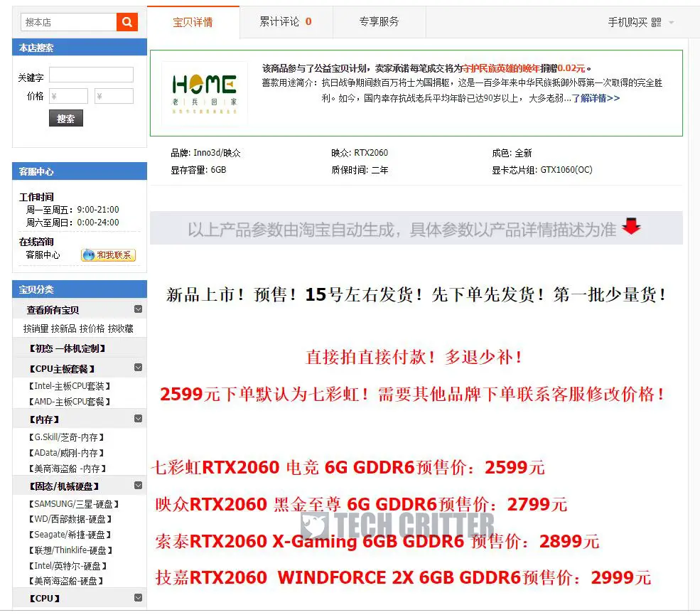Open 【初恋 一体机定制】 category
Screen dimensions: 700x615
point(67,348)
